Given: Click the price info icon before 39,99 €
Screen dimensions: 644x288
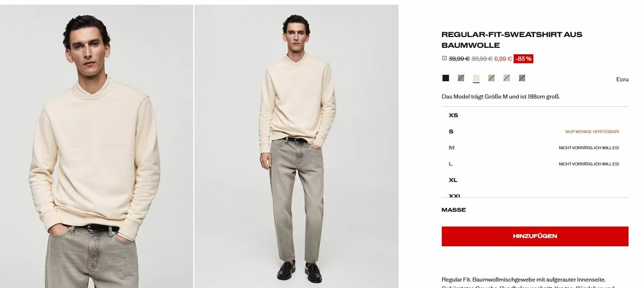Looking at the screenshot, I should pos(444,59).
